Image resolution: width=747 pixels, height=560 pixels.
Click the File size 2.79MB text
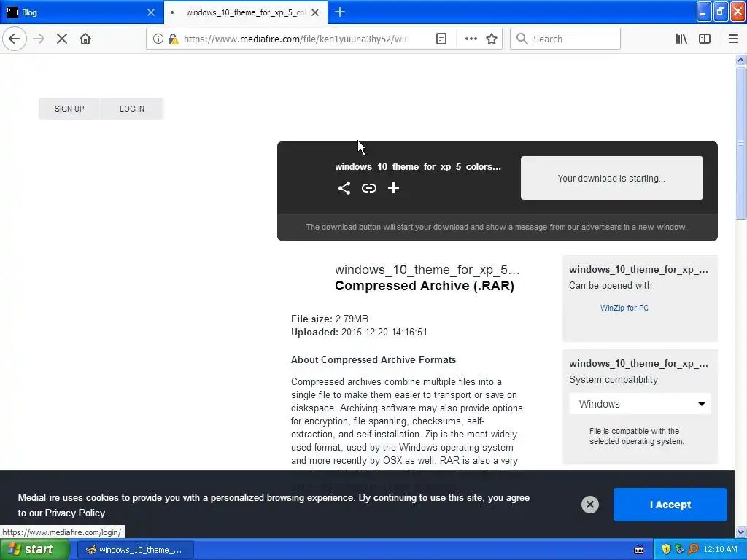pyautogui.click(x=330, y=319)
